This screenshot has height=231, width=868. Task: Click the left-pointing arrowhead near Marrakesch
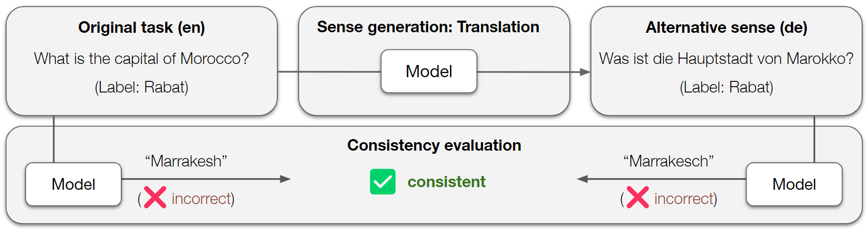point(583,179)
